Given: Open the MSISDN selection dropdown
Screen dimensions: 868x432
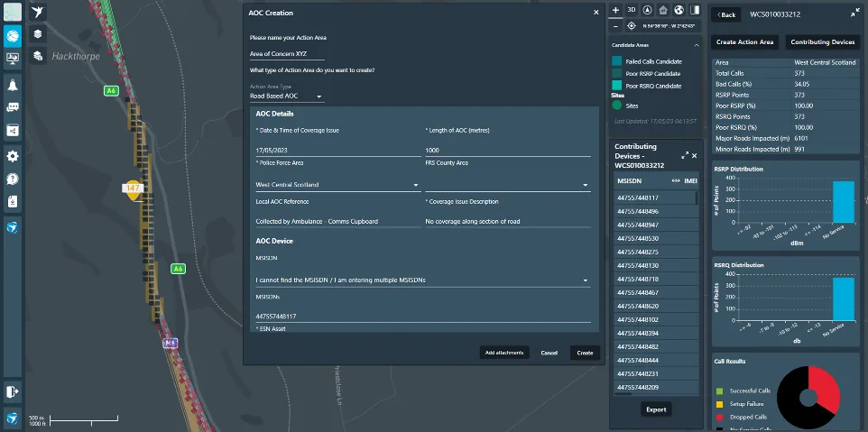Looking at the screenshot, I should tap(423, 280).
